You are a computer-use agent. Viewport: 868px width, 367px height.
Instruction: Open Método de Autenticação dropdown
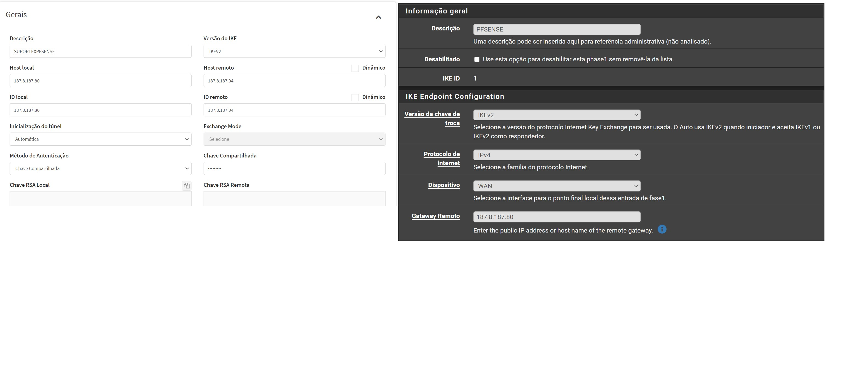(x=100, y=169)
